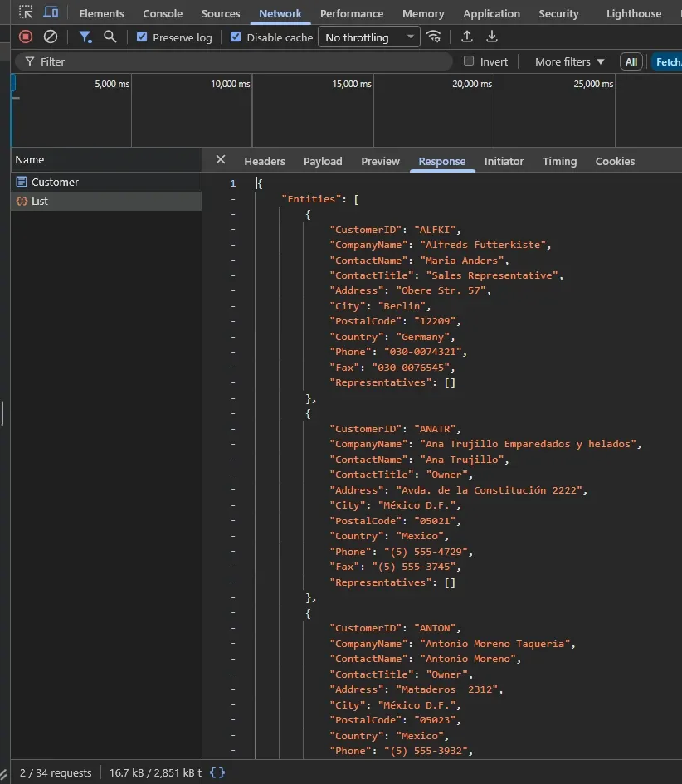Show the Timing tab
Image resolution: width=682 pixels, height=784 pixels.
pyautogui.click(x=559, y=161)
